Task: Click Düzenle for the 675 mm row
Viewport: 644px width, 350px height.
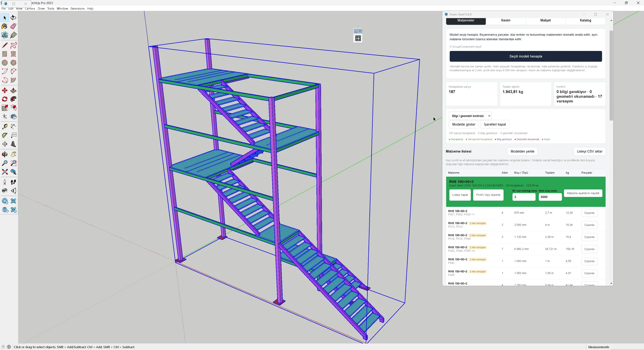Action: click(x=589, y=213)
